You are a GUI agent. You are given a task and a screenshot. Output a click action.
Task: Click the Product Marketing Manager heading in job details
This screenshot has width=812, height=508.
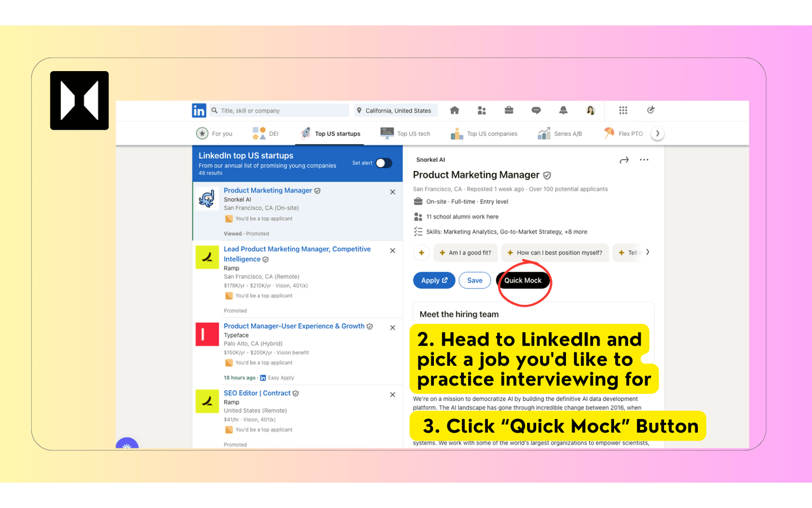pyautogui.click(x=476, y=175)
